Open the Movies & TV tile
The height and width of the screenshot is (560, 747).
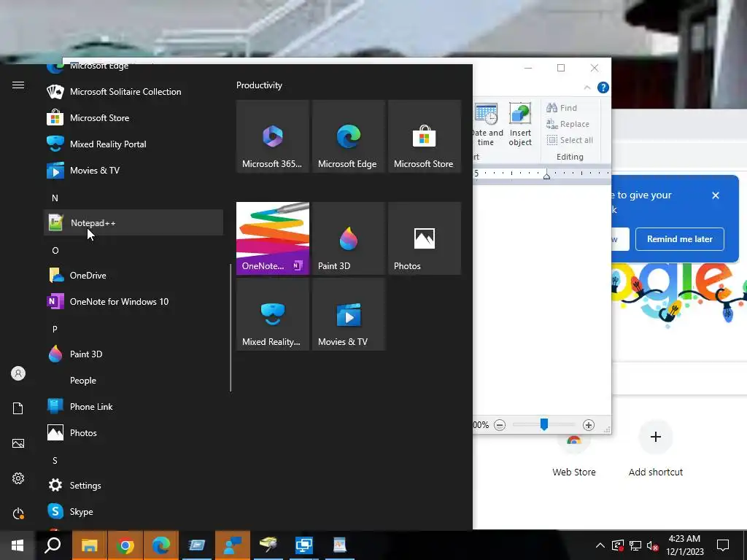(x=349, y=314)
